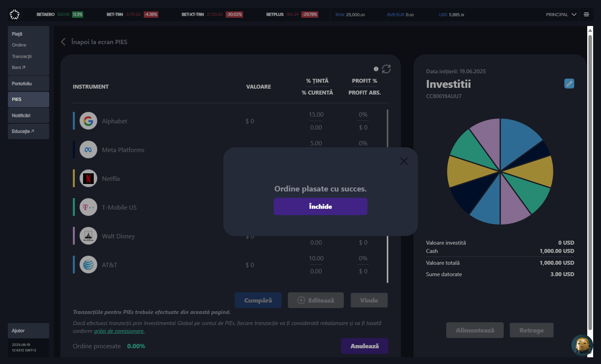The image size is (601, 364).
Task: Click the AT&T logo icon
Action: click(88, 265)
